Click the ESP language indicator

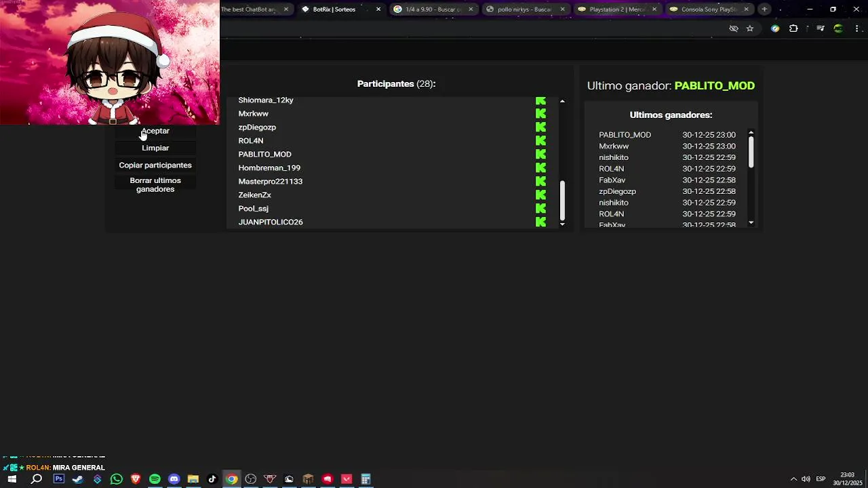point(821,479)
